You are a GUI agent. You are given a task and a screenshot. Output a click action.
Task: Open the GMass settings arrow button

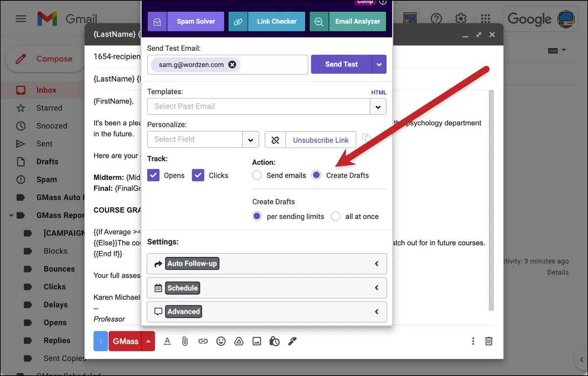(148, 341)
